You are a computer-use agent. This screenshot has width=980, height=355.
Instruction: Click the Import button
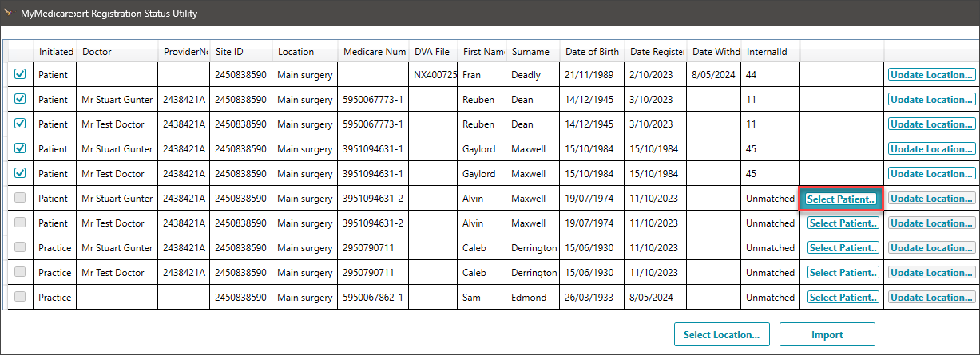[827, 335]
